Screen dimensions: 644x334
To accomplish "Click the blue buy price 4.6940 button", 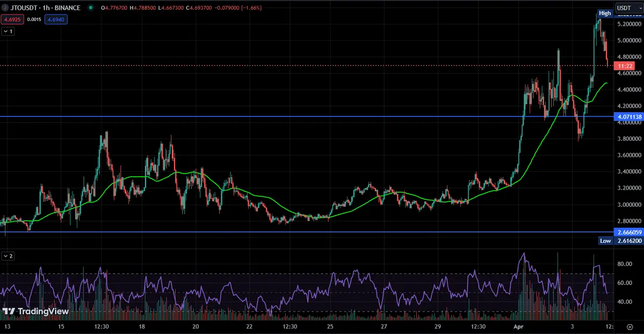I will point(56,19).
